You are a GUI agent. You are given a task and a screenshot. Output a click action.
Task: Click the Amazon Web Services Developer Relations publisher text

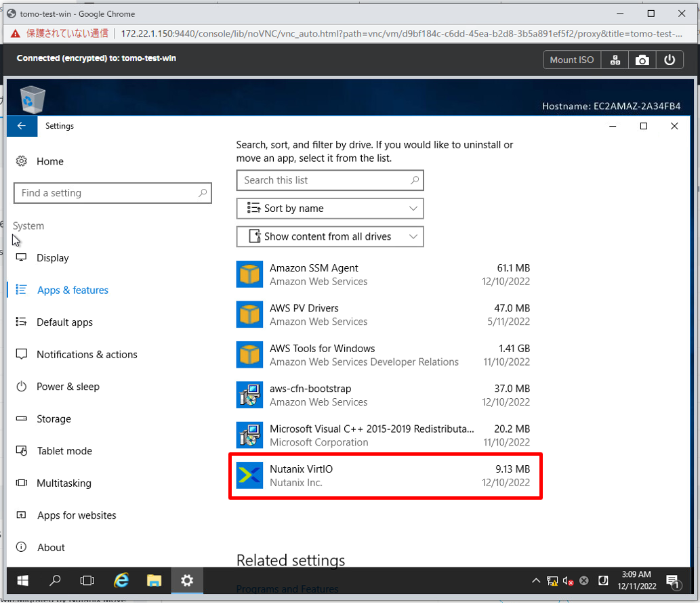click(x=364, y=362)
